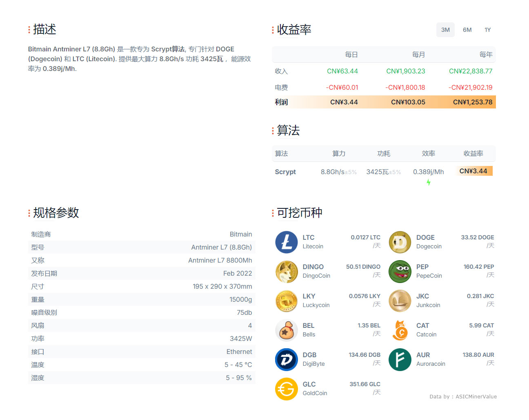This screenshot has width=529, height=420.
Task: Click monthly income CN¥1,903.23
Action: click(406, 71)
